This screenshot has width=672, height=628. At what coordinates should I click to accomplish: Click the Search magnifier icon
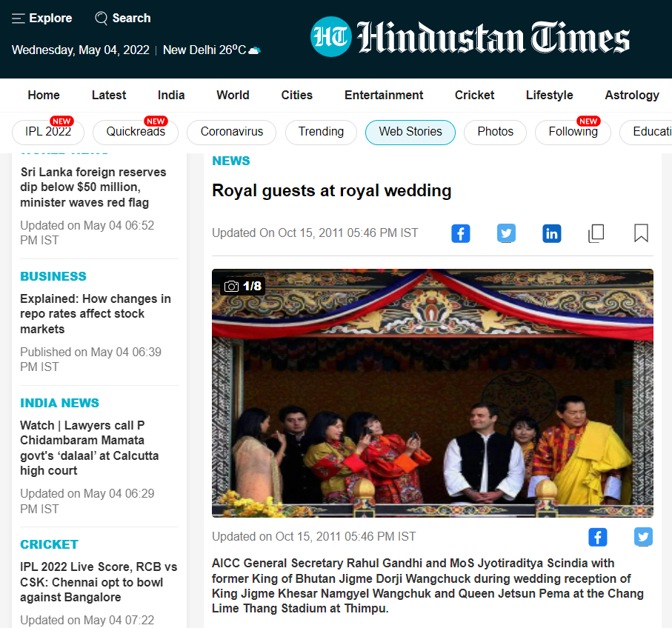[102, 19]
